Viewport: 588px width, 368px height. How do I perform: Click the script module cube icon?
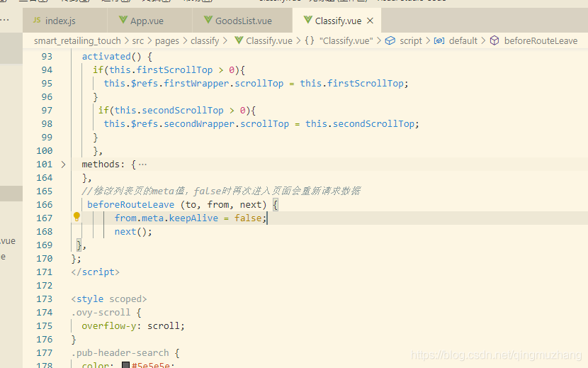(390, 40)
